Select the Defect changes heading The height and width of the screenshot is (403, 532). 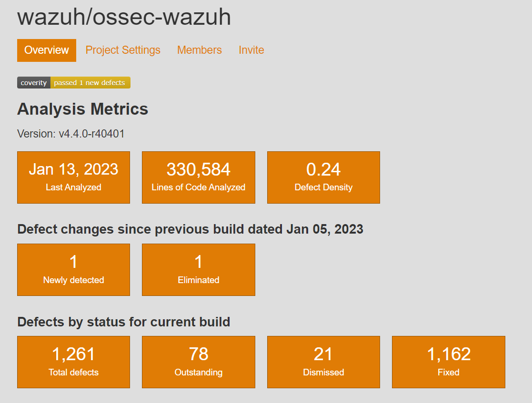click(190, 229)
